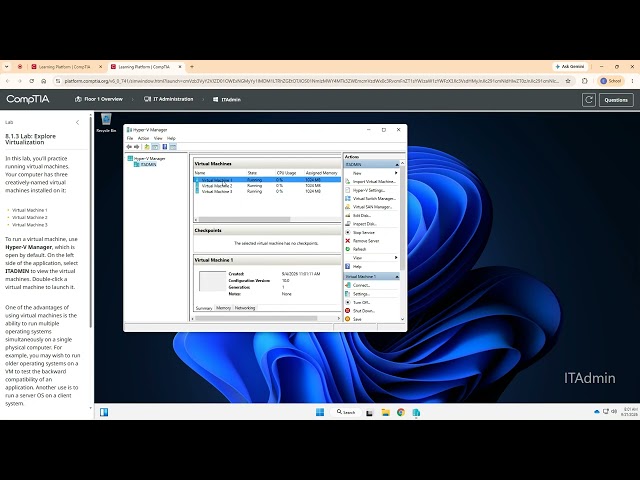Go to Floor 1 Overview breadcrumb
640x480 pixels.
(99, 99)
